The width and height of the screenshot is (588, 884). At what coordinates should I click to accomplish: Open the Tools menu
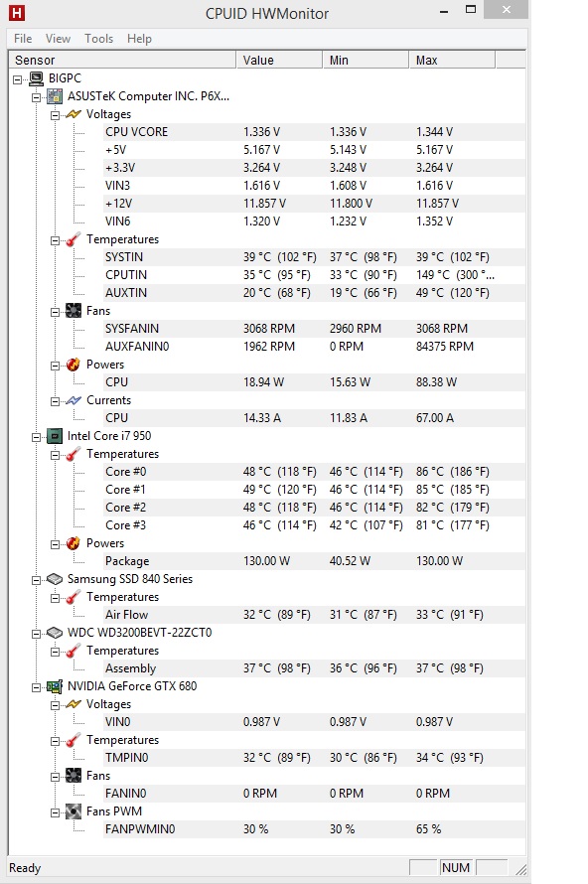(x=98, y=39)
